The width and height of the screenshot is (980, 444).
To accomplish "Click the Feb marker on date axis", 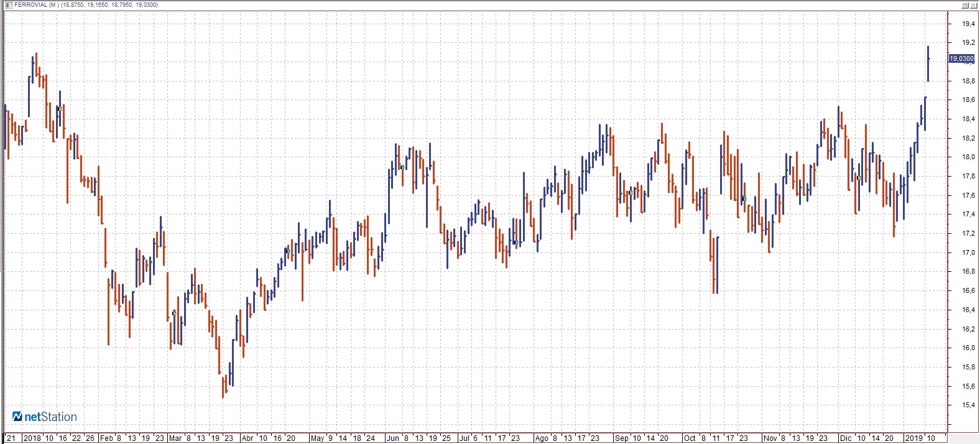I will (106, 438).
